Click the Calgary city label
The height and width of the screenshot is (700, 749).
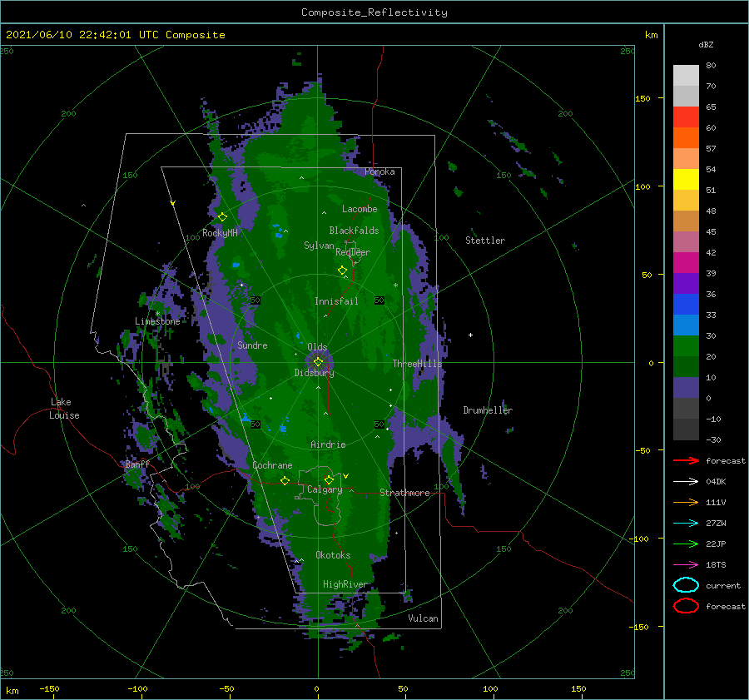[x=325, y=489]
